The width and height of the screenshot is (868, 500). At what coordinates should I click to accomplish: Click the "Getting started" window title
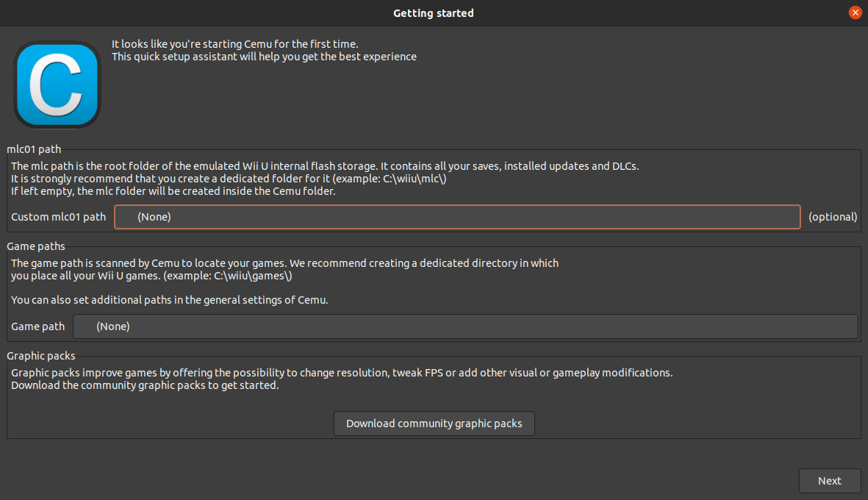pyautogui.click(x=434, y=13)
